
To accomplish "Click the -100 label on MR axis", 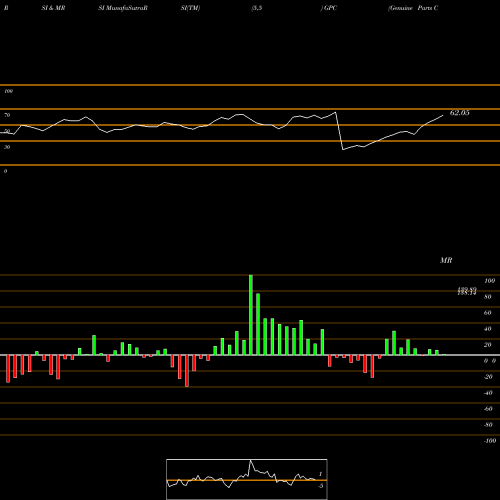I will pos(490,441).
